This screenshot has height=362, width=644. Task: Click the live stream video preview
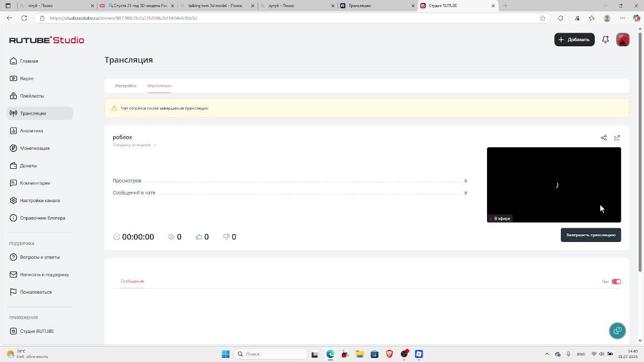[x=554, y=185]
